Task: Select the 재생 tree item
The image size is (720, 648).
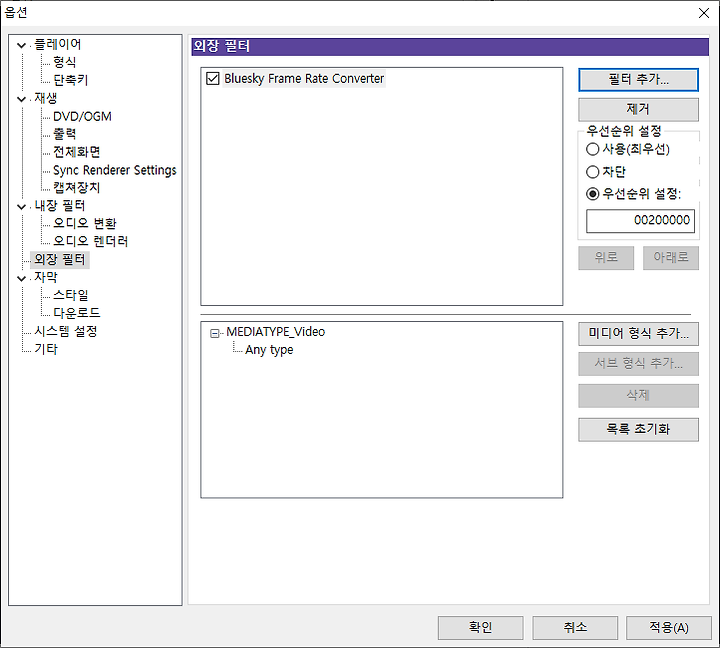Action: coord(45,98)
